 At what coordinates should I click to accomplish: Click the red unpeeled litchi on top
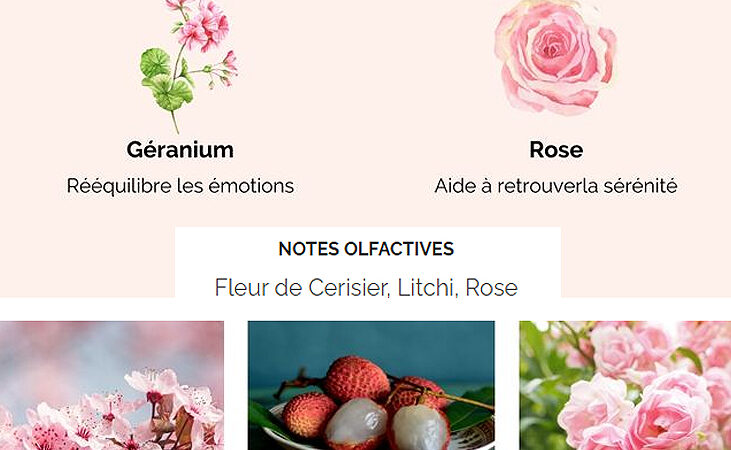357,379
